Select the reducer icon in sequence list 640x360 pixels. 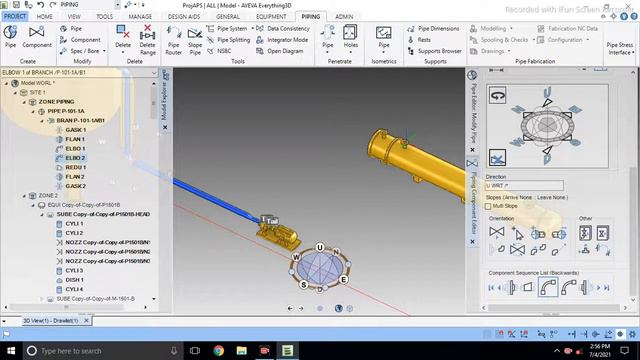click(528, 287)
